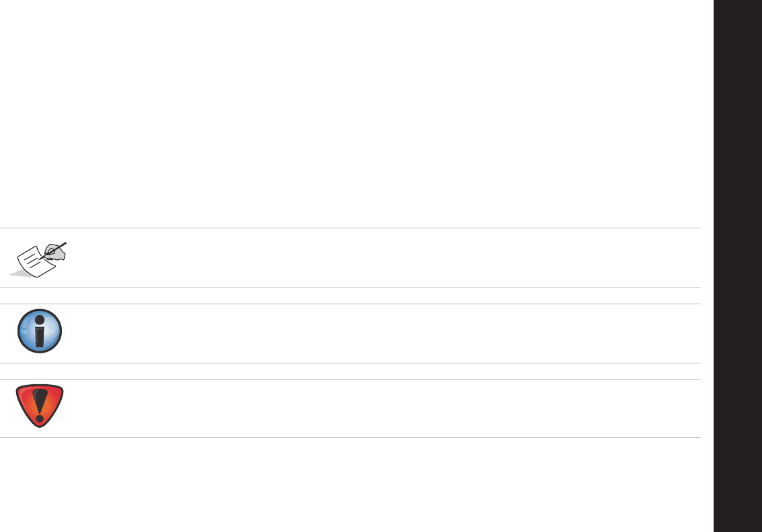Viewport: 762px width, 532px height.
Task: Click blank white area above note row
Action: (336, 114)
